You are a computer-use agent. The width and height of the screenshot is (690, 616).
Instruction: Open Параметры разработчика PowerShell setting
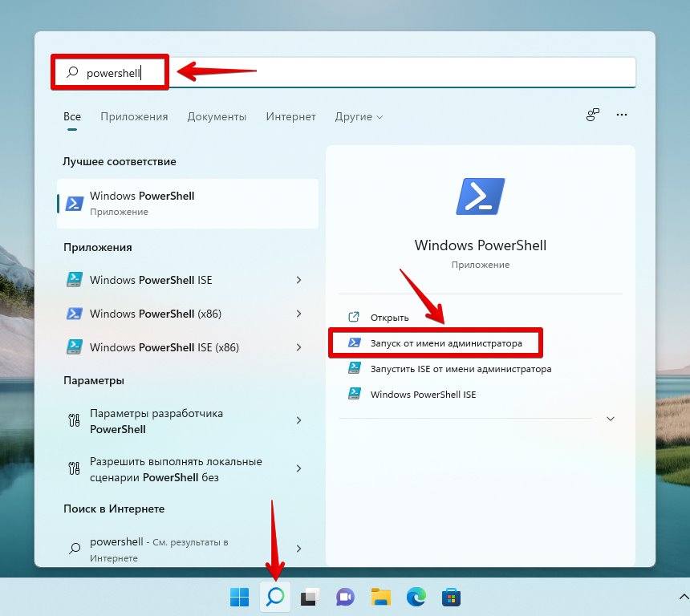(x=188, y=421)
